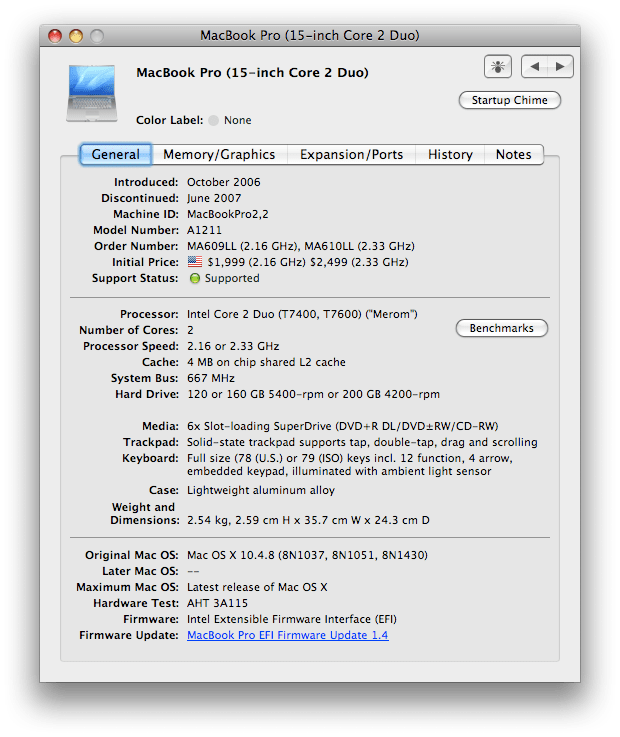This screenshot has height=737, width=620.
Task: Click the green Supported status indicator
Action: [195, 278]
